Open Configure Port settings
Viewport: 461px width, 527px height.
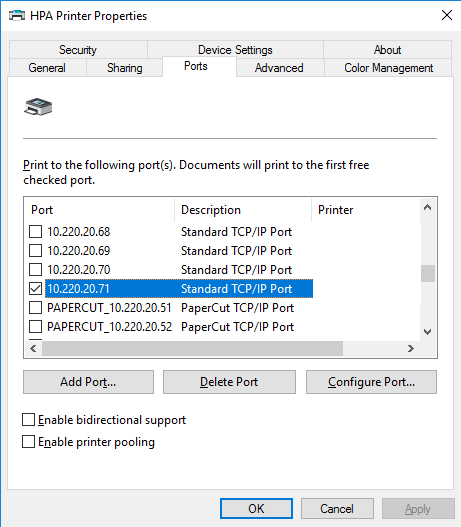pos(371,382)
